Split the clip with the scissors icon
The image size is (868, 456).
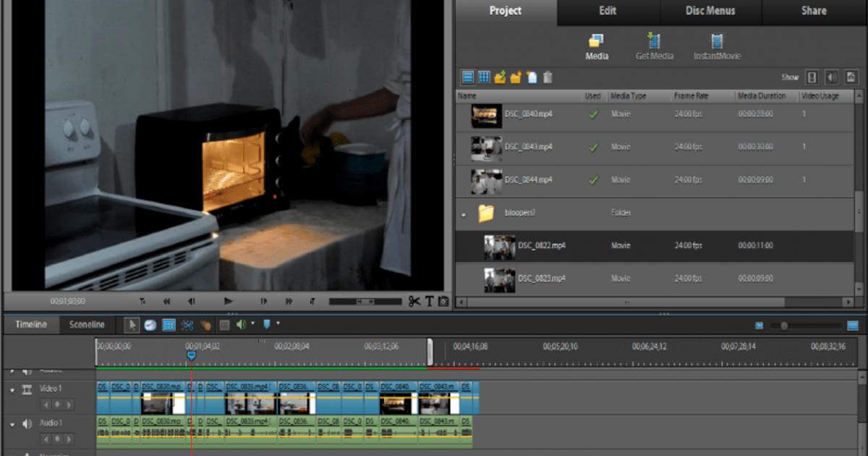pos(413,303)
